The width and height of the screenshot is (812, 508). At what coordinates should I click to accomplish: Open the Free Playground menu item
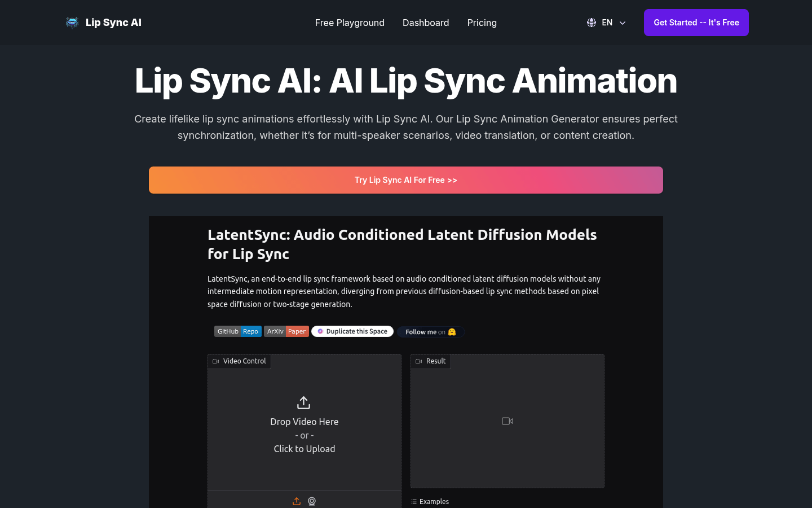click(350, 23)
